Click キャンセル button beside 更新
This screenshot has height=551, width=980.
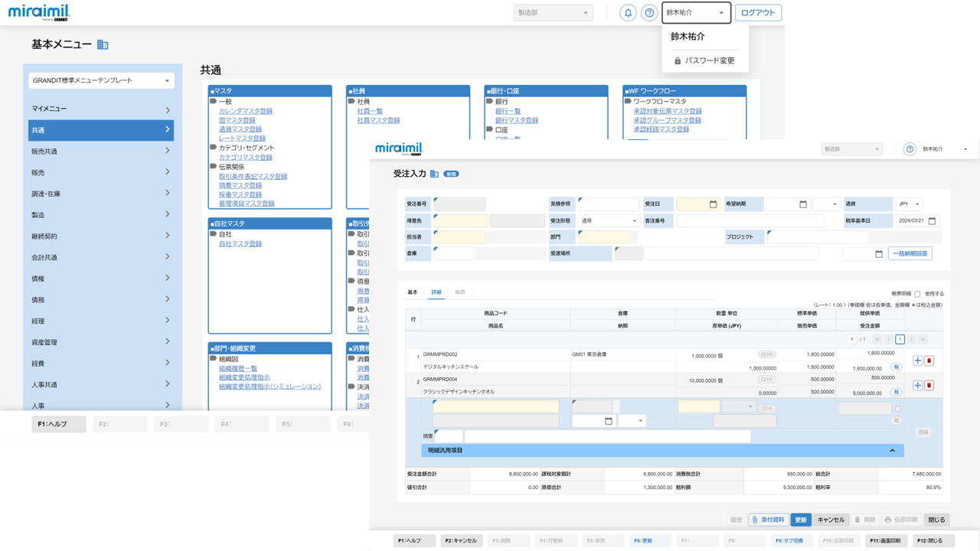coord(831,520)
